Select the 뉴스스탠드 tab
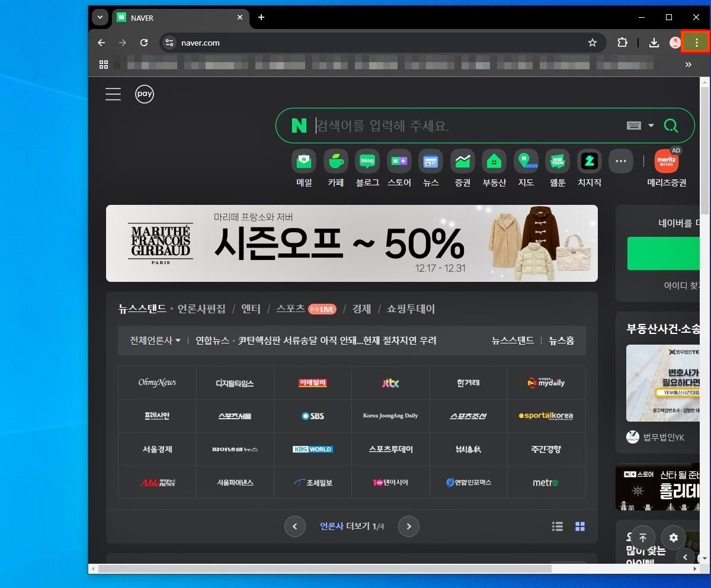 [x=142, y=309]
